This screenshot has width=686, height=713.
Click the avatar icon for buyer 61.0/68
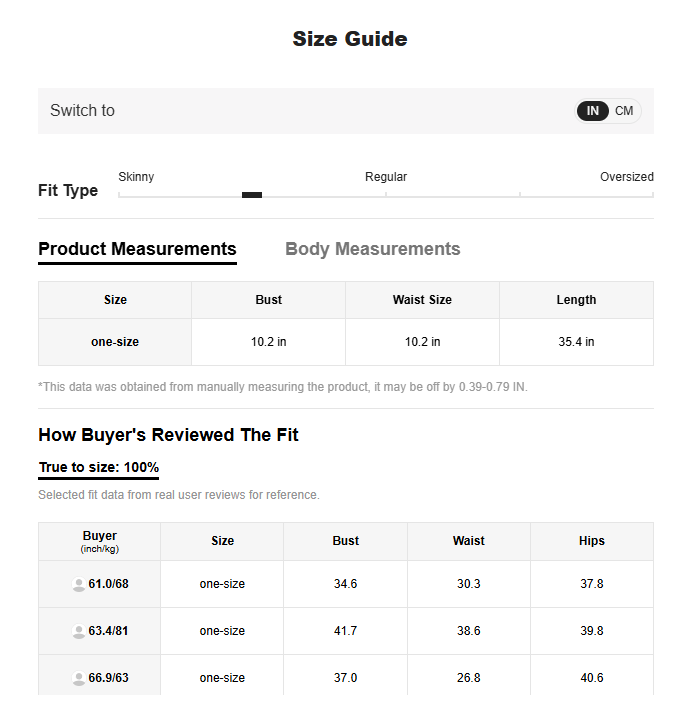[79, 584]
